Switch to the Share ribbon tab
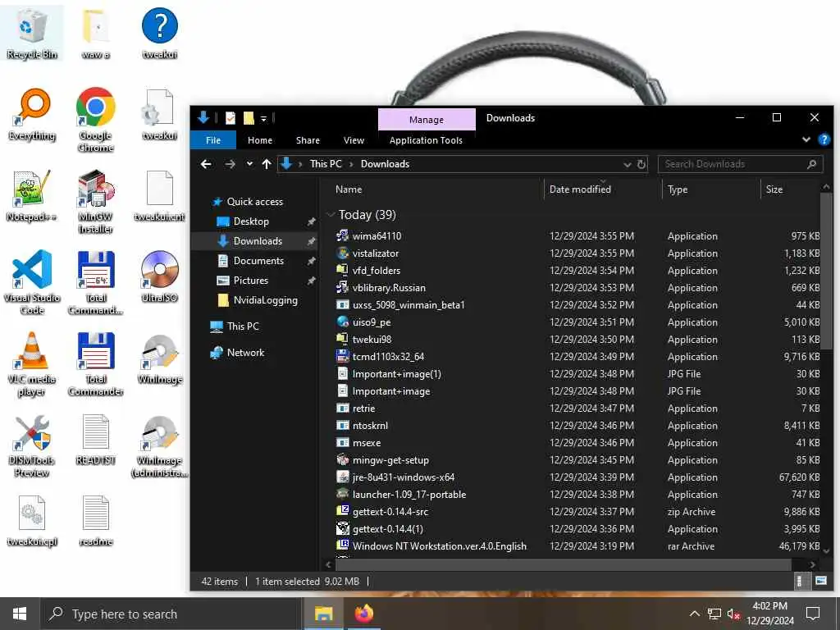Viewport: 840px width, 630px height. click(308, 140)
